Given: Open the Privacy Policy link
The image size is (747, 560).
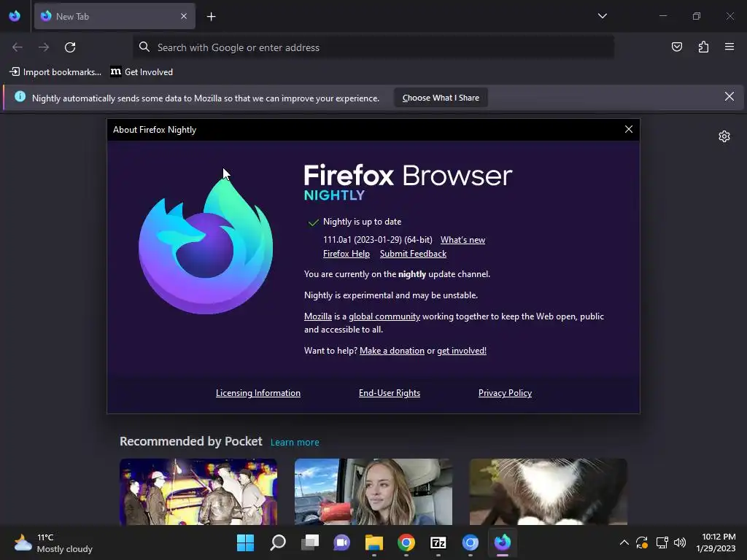Looking at the screenshot, I should (x=505, y=393).
